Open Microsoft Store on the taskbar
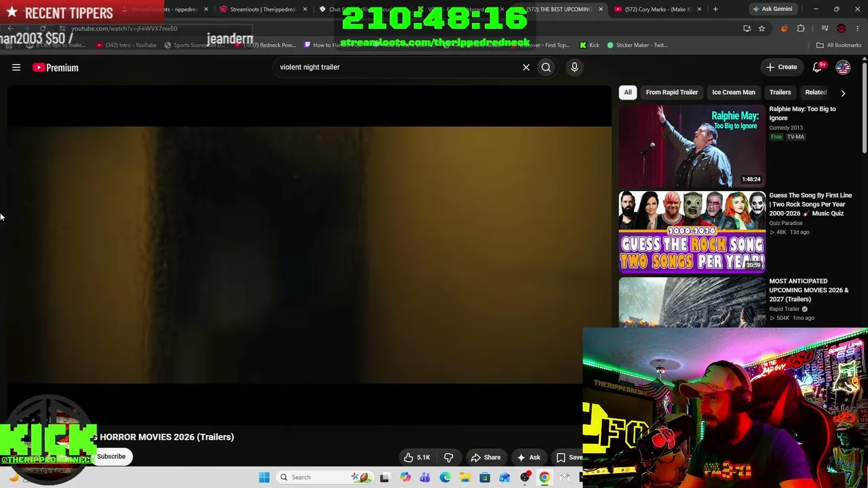The width and height of the screenshot is (868, 488). pyautogui.click(x=485, y=477)
